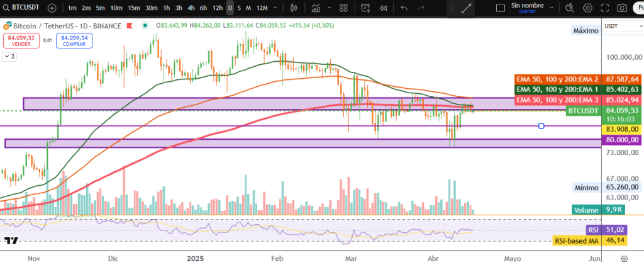644x262 pixels.
Task: Select the 1h timeframe
Action: [166, 8]
